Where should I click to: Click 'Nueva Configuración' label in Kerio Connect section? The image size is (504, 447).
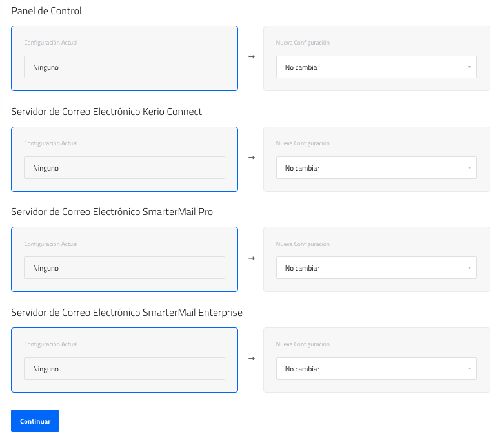[303, 143]
